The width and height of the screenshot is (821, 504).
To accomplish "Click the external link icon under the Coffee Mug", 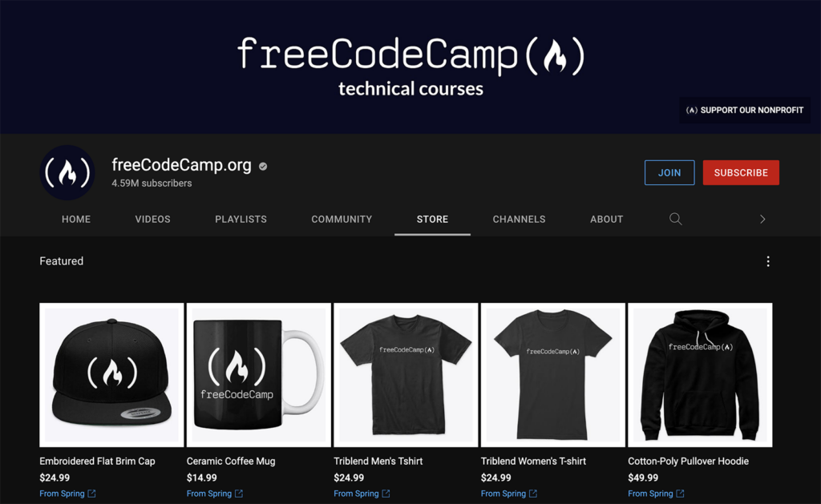I will pos(239,494).
